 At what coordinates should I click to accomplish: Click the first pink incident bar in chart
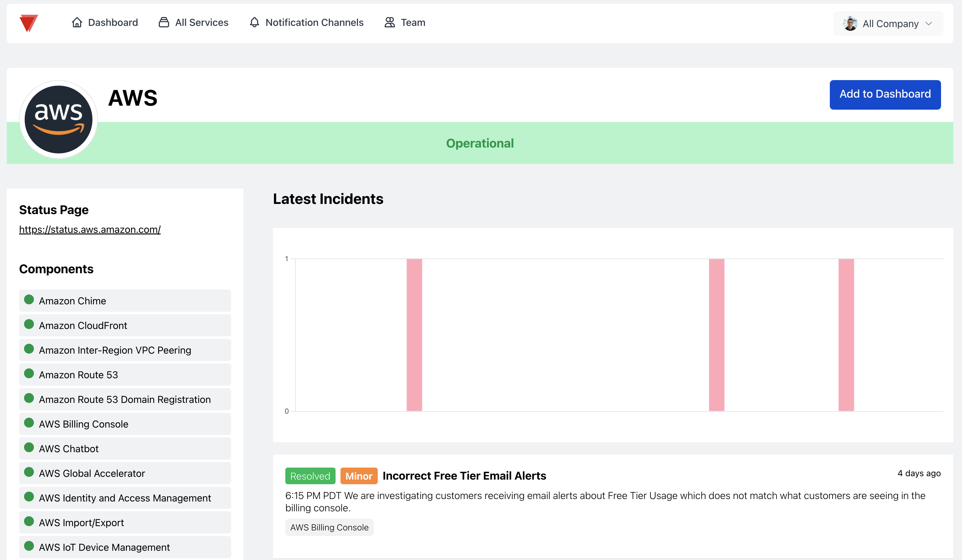coord(414,335)
